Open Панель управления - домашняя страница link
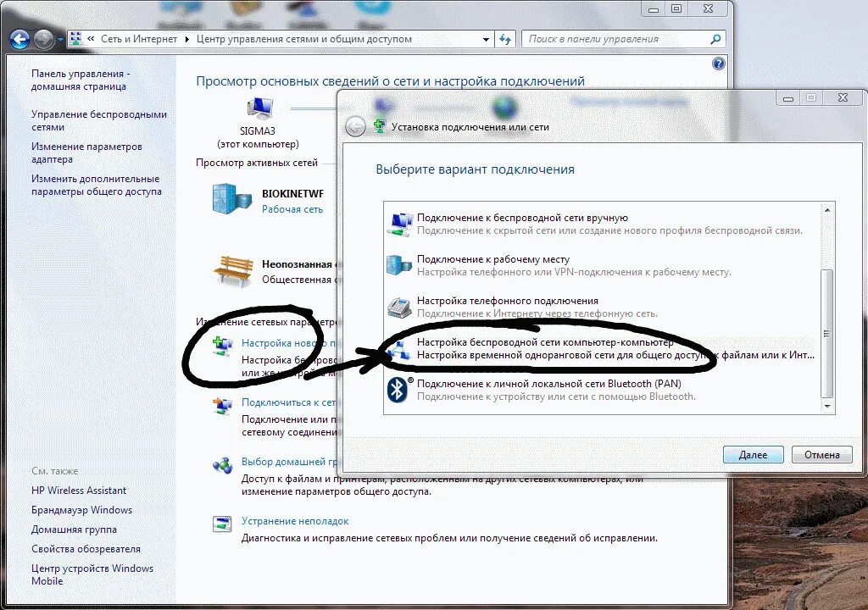Image resolution: width=868 pixels, height=610 pixels. tap(81, 80)
